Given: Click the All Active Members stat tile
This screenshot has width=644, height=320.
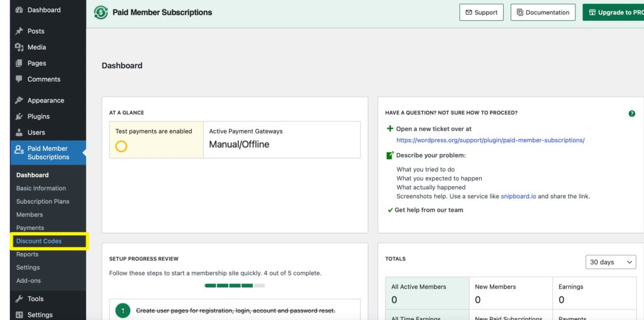Looking at the screenshot, I should (x=427, y=293).
